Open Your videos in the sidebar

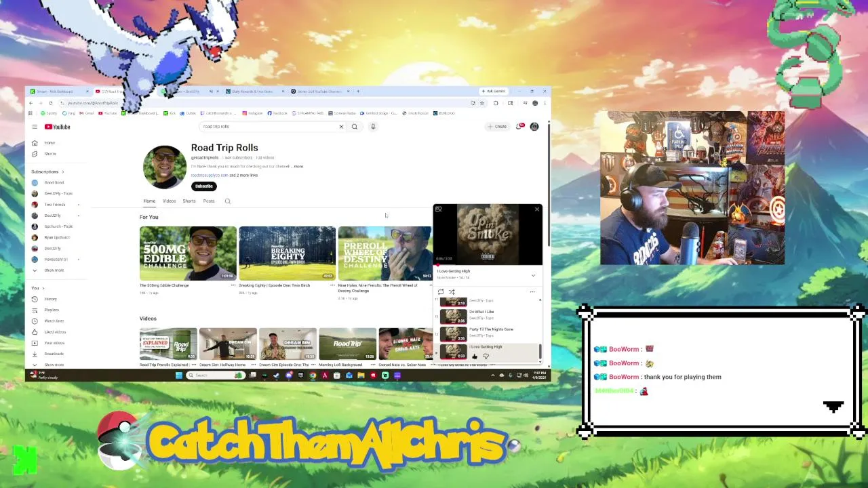[x=54, y=343]
